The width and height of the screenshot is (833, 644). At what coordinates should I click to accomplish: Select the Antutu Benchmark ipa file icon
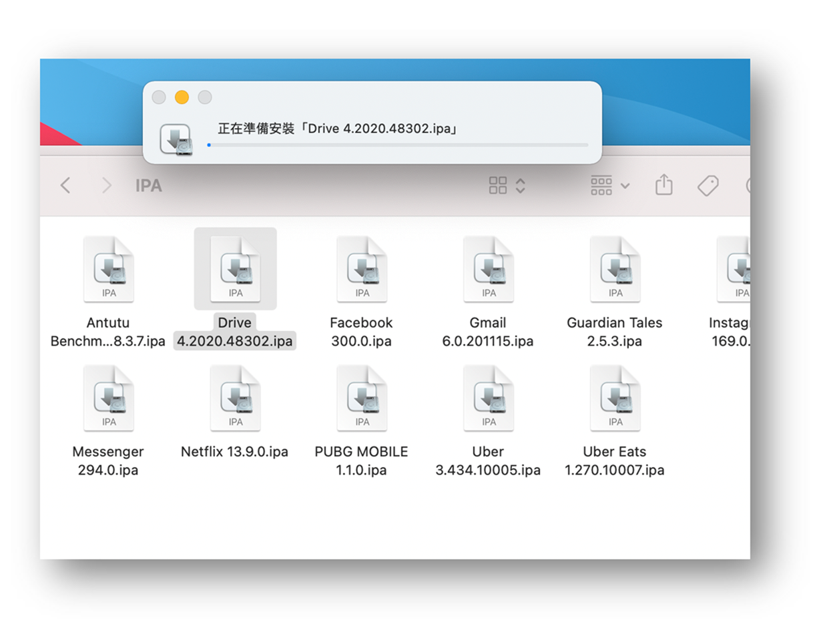click(x=108, y=269)
